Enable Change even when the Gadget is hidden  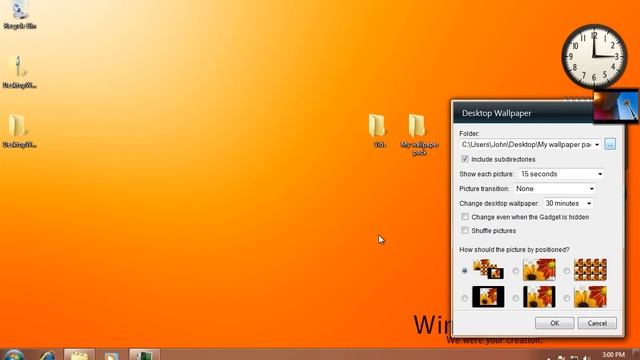[464, 217]
